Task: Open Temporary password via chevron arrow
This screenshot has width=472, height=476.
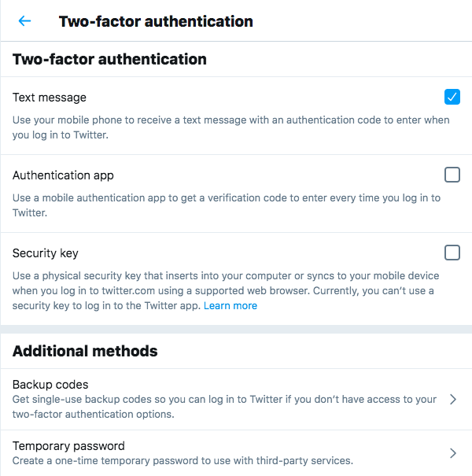Action: point(453,453)
